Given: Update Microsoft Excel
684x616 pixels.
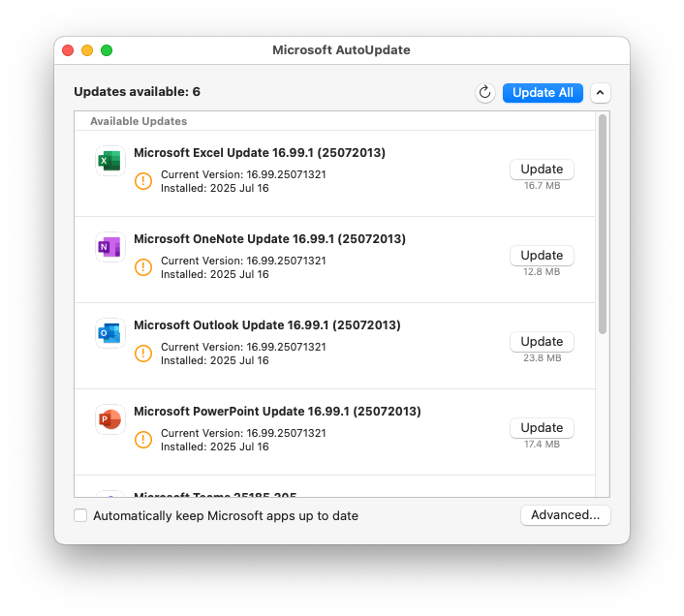Looking at the screenshot, I should (x=542, y=169).
